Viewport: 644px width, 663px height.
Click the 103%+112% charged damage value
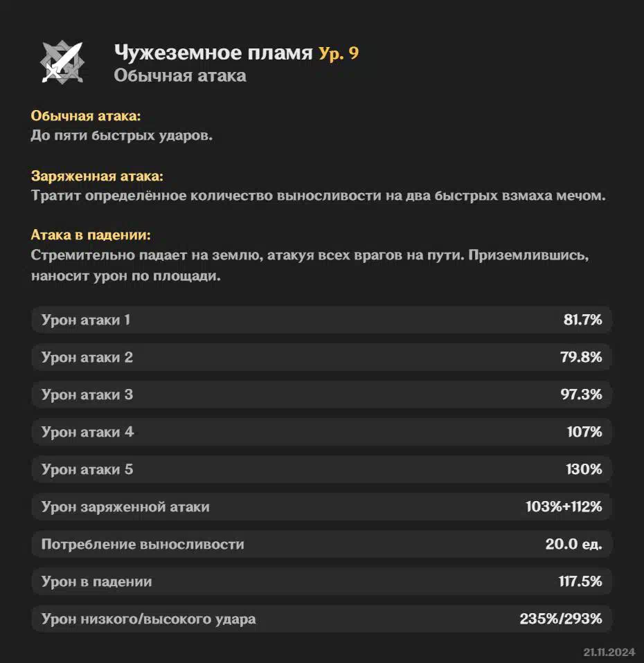[564, 507]
